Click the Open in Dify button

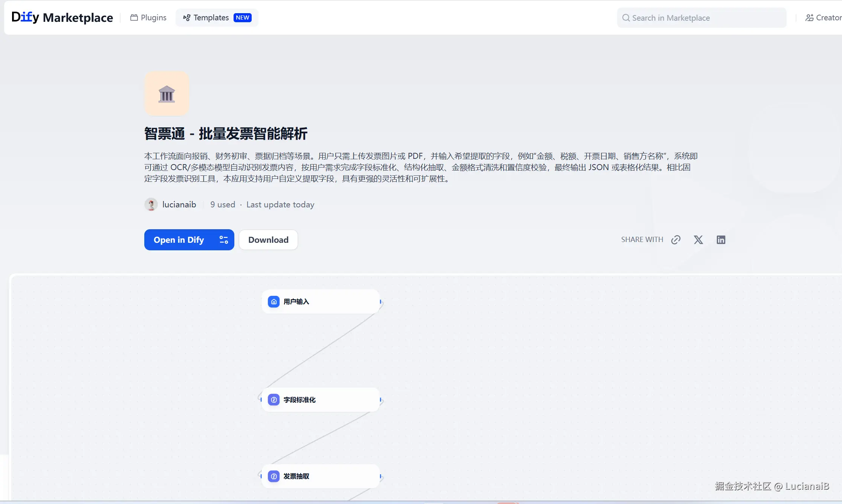point(189,240)
